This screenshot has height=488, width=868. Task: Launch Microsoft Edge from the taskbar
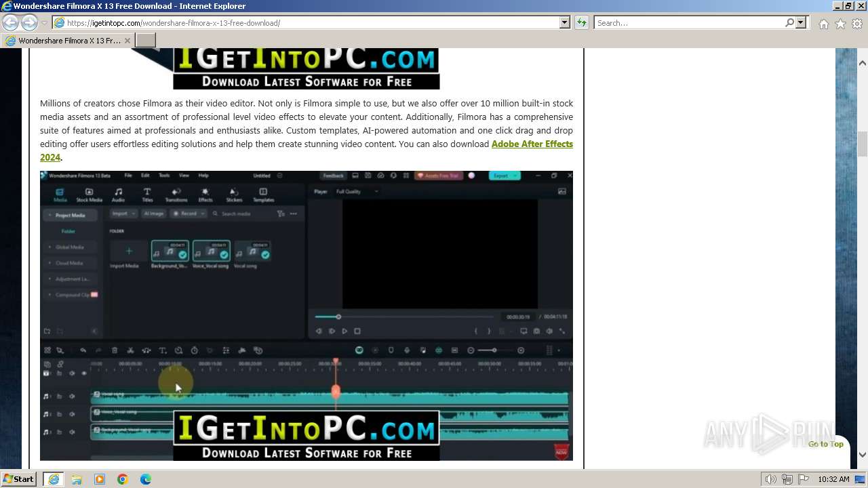[x=146, y=479]
